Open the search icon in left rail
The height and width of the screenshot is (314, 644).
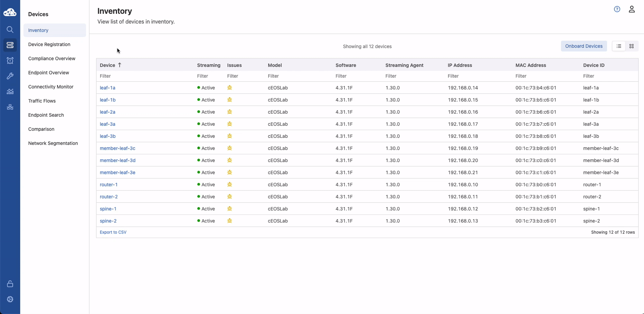10,30
